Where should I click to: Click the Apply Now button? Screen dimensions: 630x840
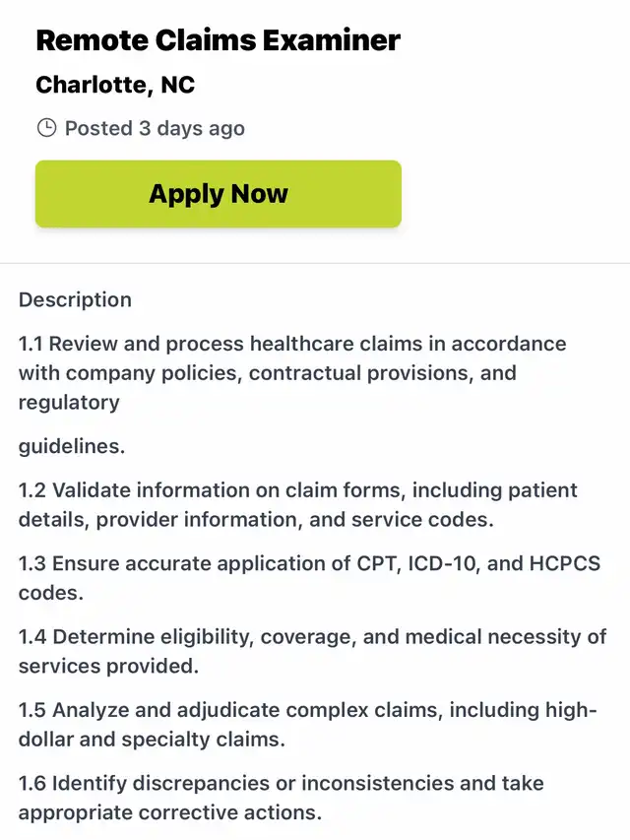(x=218, y=193)
